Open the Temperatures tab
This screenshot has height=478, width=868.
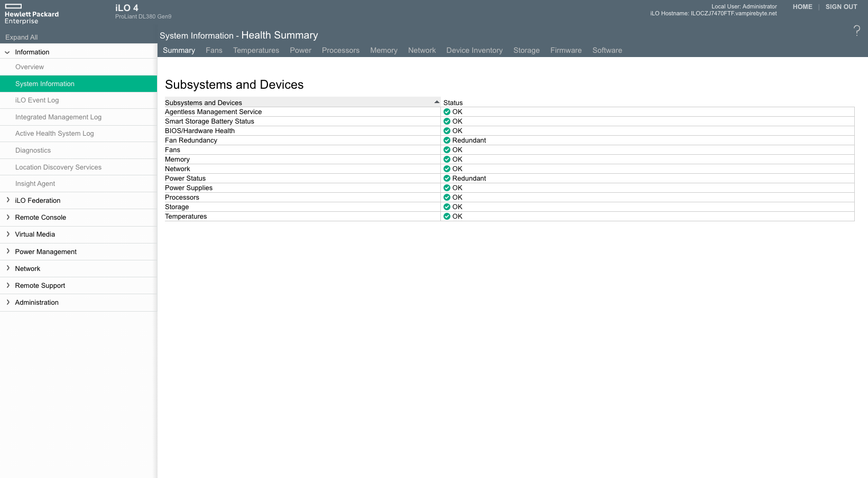pos(256,50)
